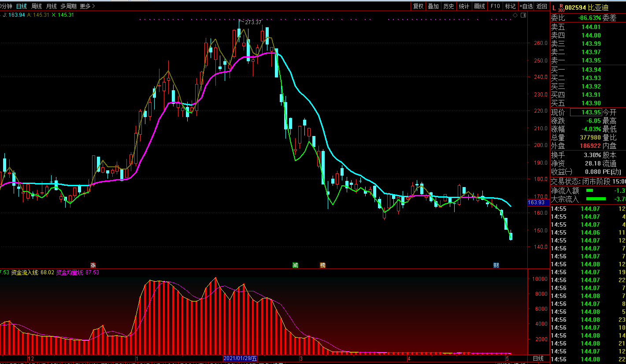Click the 现价 143.95 price field
626x364 pixels.
586,112
